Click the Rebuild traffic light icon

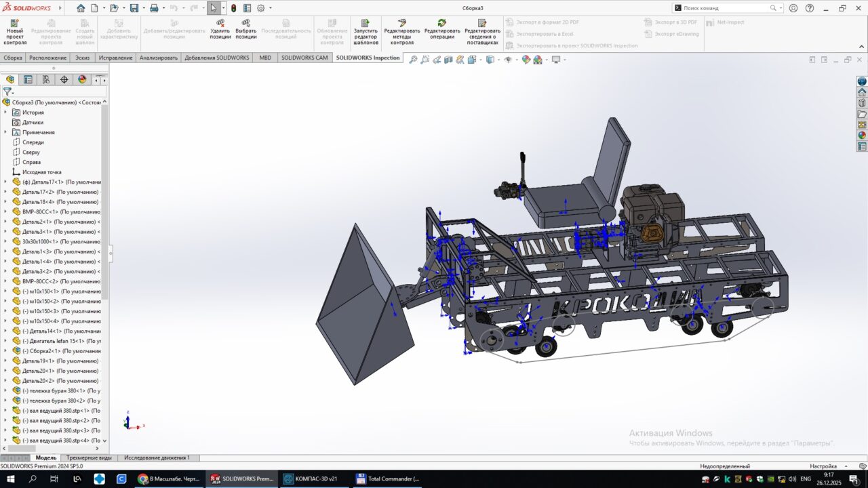(x=234, y=8)
